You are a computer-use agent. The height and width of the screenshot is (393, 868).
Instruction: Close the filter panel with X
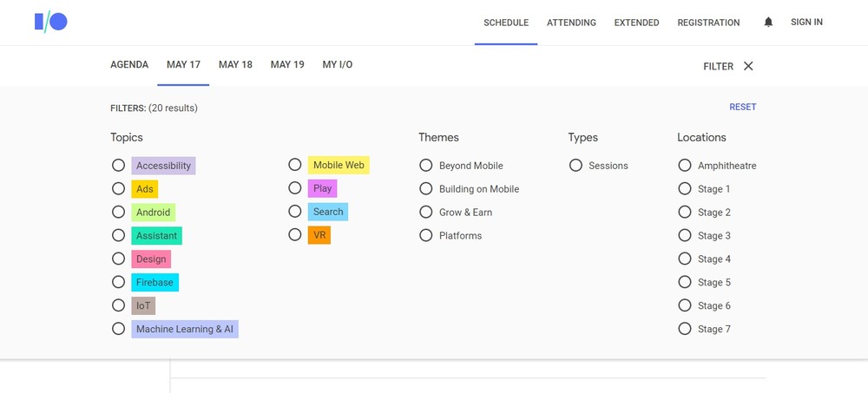(748, 66)
